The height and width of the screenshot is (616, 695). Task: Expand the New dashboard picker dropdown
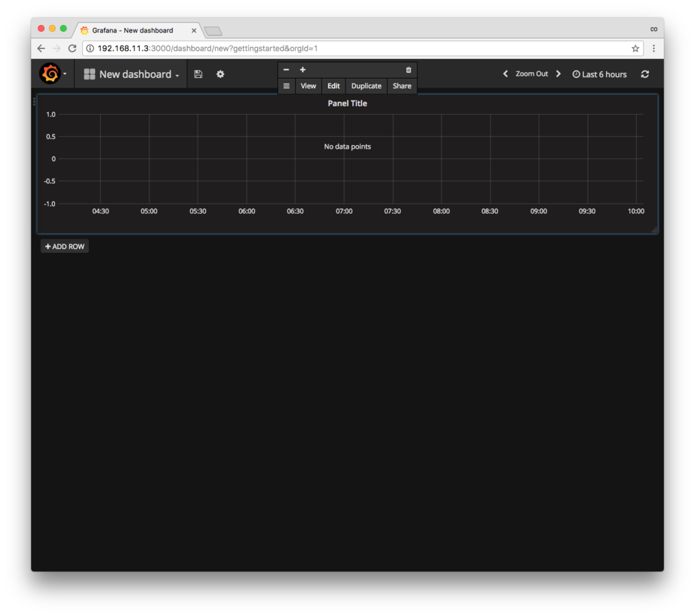point(131,74)
